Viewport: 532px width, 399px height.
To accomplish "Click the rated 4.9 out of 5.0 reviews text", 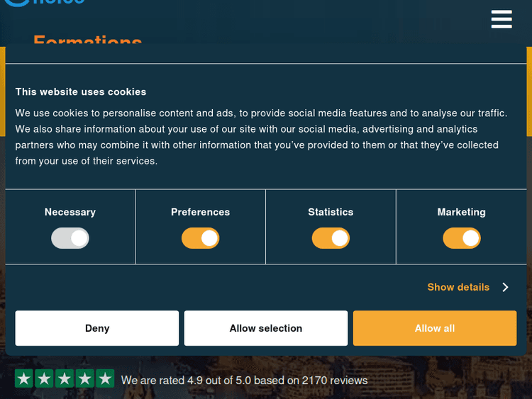I will (x=244, y=381).
